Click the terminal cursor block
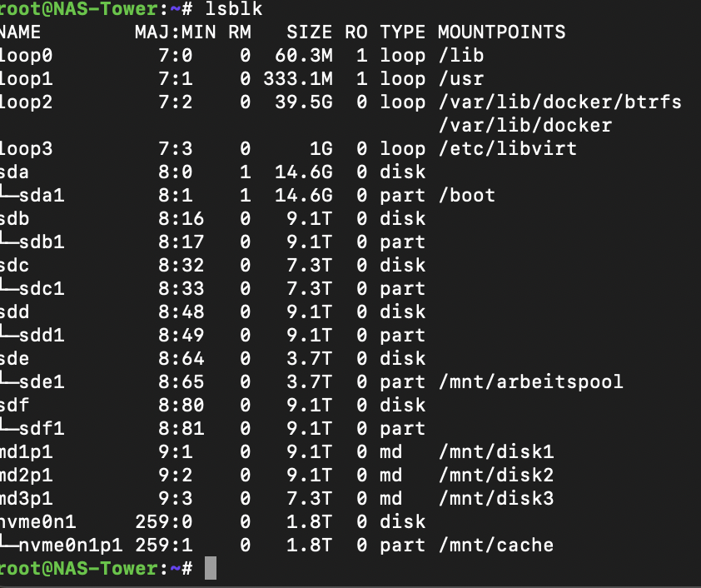Viewport: 701px width, 588px height. 211,568
